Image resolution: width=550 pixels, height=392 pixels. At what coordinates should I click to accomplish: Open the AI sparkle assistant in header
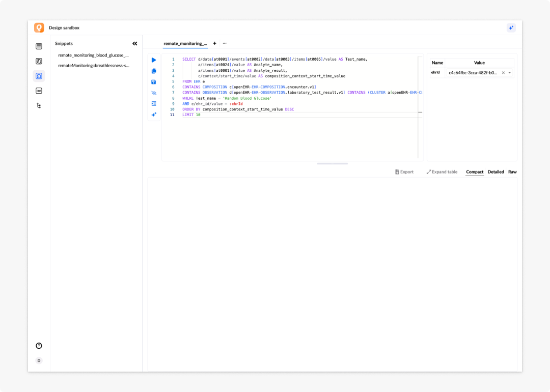point(511,27)
